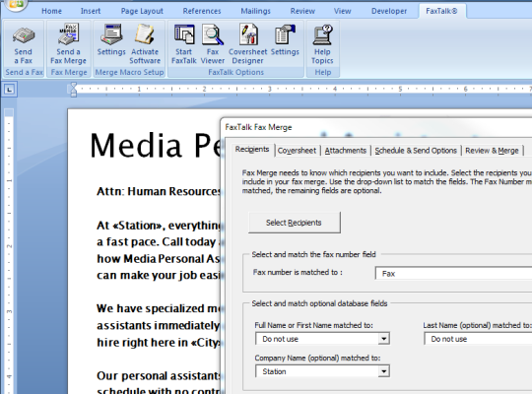The width and height of the screenshot is (532, 394).
Task: Open the Developer tab
Action: (x=389, y=11)
